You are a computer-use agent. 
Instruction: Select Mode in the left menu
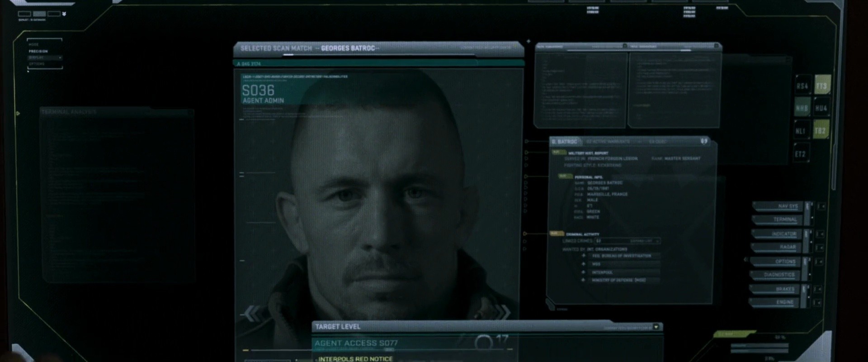[34, 44]
